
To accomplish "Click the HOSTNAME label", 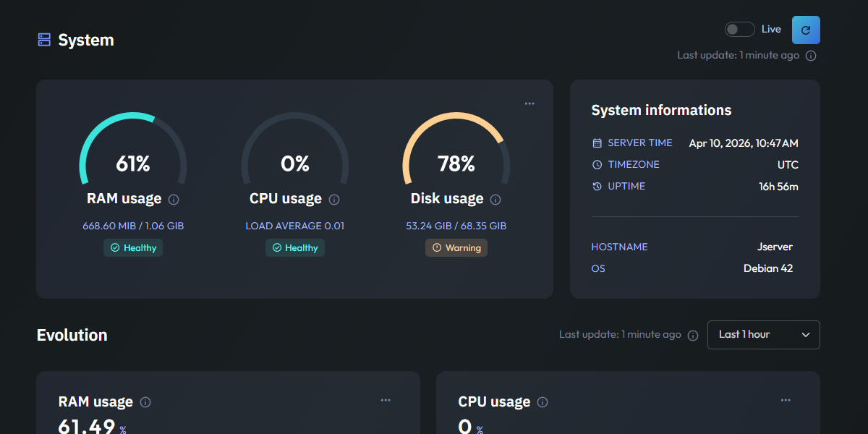I will [x=620, y=247].
